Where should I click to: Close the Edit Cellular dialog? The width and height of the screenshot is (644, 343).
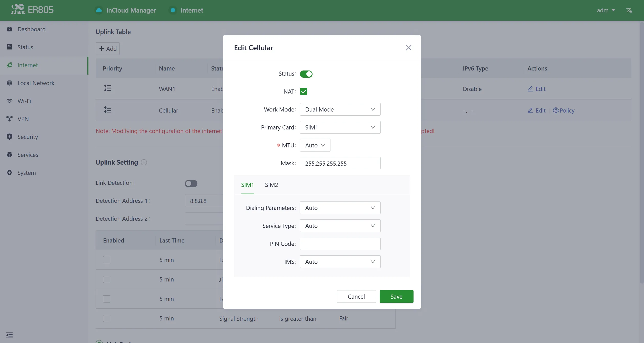point(409,48)
